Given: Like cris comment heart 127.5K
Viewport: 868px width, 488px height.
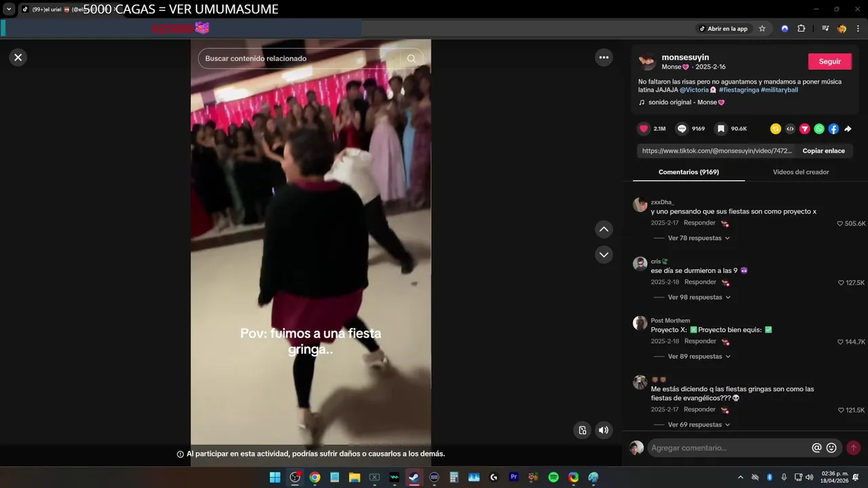Looking at the screenshot, I should point(841,283).
